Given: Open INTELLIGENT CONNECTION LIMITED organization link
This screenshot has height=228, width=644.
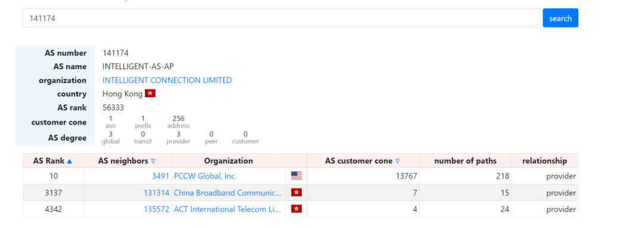Looking at the screenshot, I should point(167,80).
